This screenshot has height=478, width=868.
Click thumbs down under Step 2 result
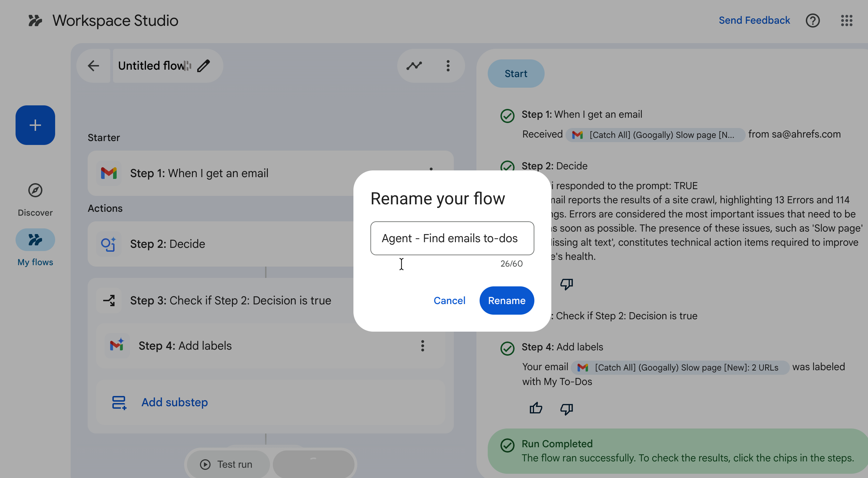pos(567,284)
